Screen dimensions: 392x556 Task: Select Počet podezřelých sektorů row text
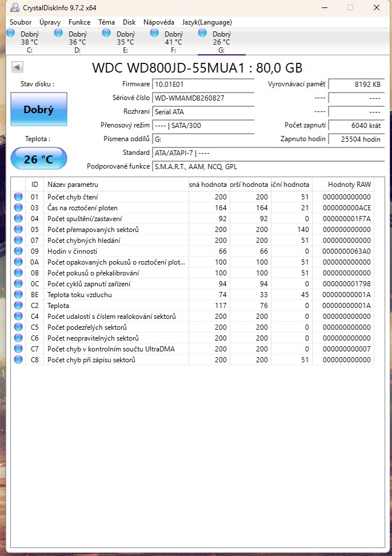pos(87,327)
